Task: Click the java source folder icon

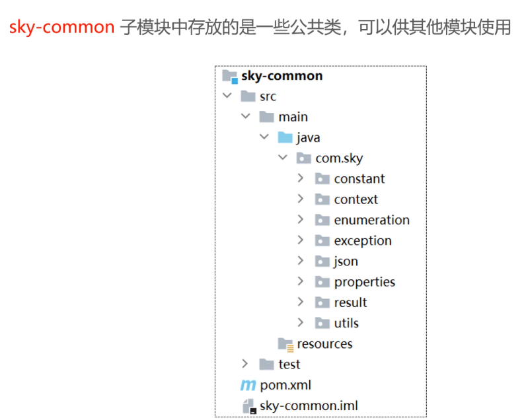Action: [285, 137]
